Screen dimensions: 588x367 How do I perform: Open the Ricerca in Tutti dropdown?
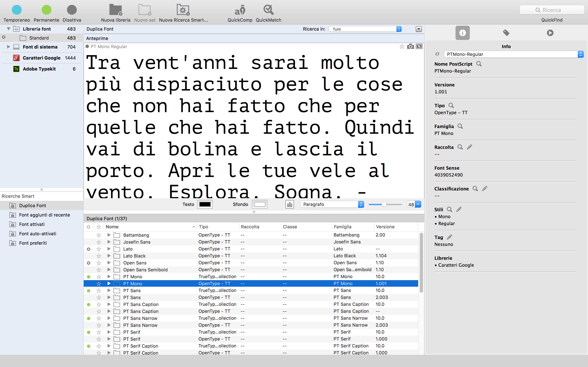pyautogui.click(x=365, y=29)
